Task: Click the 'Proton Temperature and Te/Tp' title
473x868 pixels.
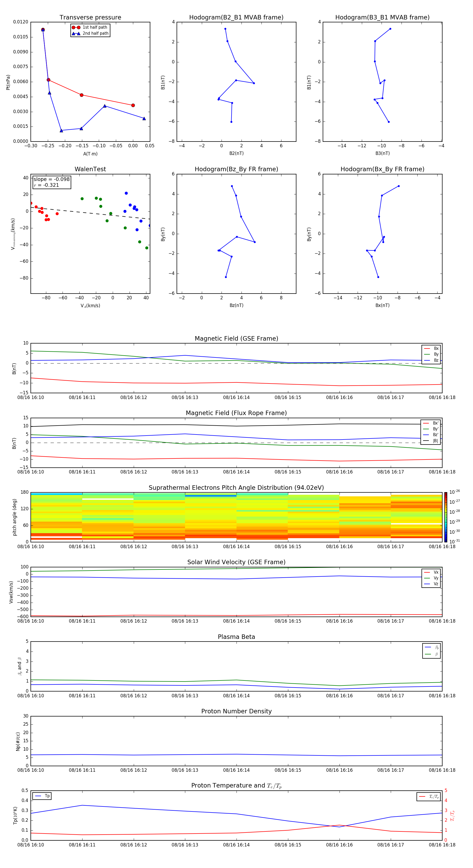Action: 236,786
